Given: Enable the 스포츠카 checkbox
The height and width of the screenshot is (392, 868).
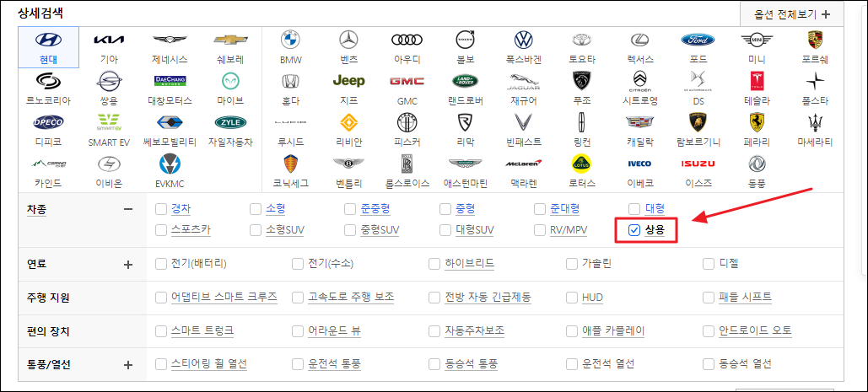Looking at the screenshot, I should tap(160, 230).
